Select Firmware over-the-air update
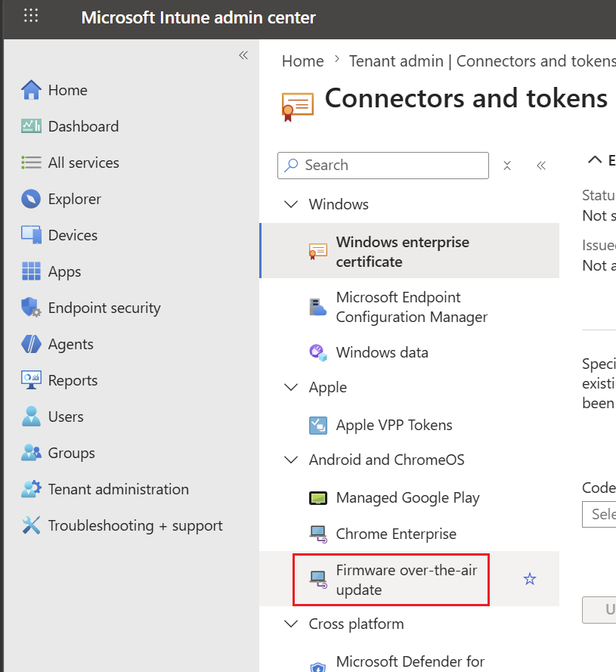The height and width of the screenshot is (672, 616). coord(410,579)
